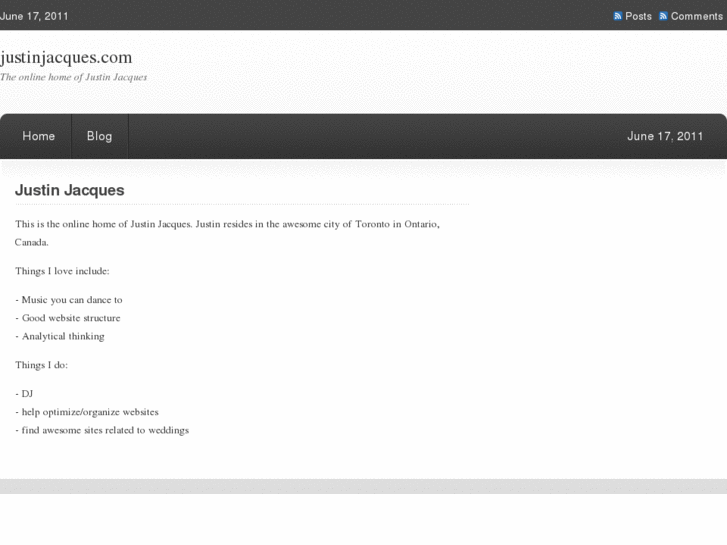
Task: Click the "find awesome sites related to weddings" line
Action: point(102,430)
